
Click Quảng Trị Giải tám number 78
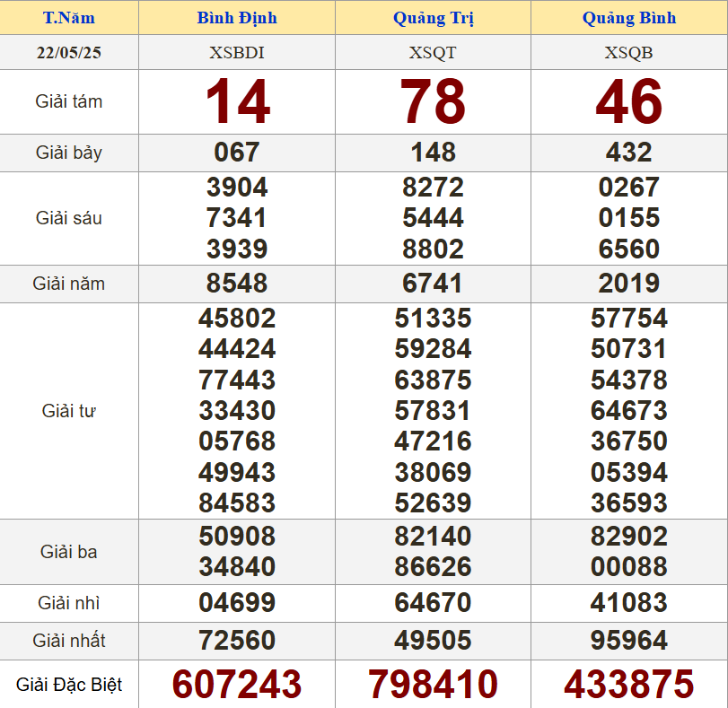(x=433, y=101)
